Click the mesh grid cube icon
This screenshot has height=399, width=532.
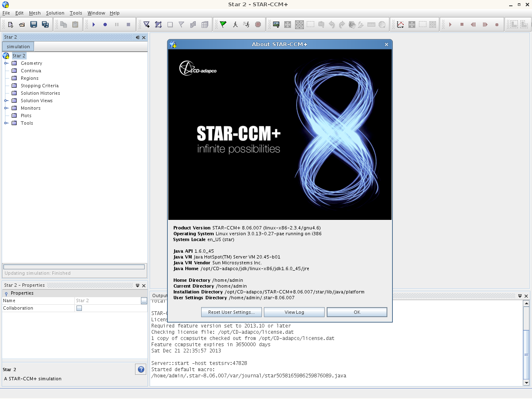pyautogui.click(x=205, y=25)
